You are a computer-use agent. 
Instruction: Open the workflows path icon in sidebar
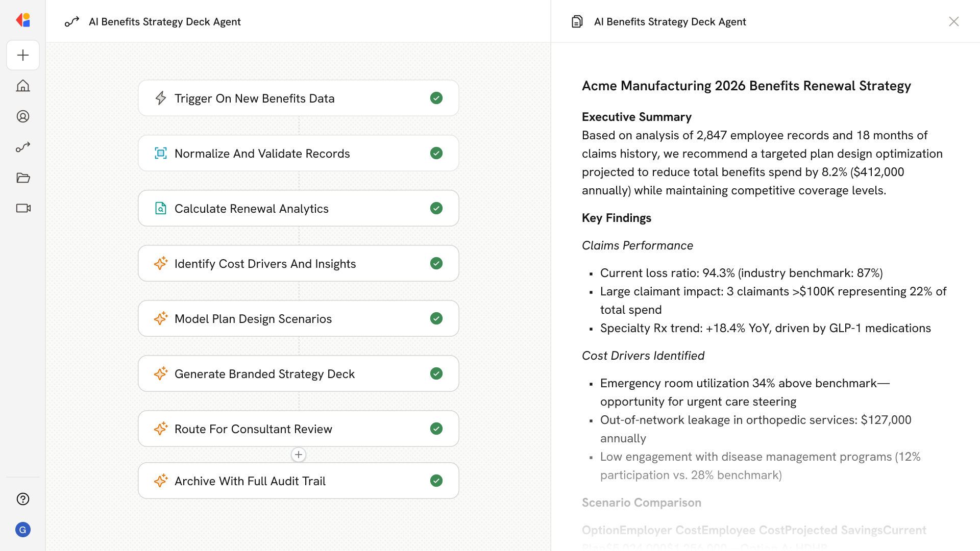[23, 147]
